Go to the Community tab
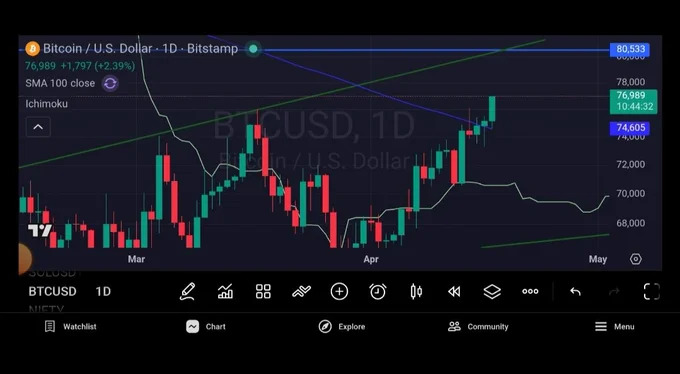The height and width of the screenshot is (374, 680). (x=478, y=327)
